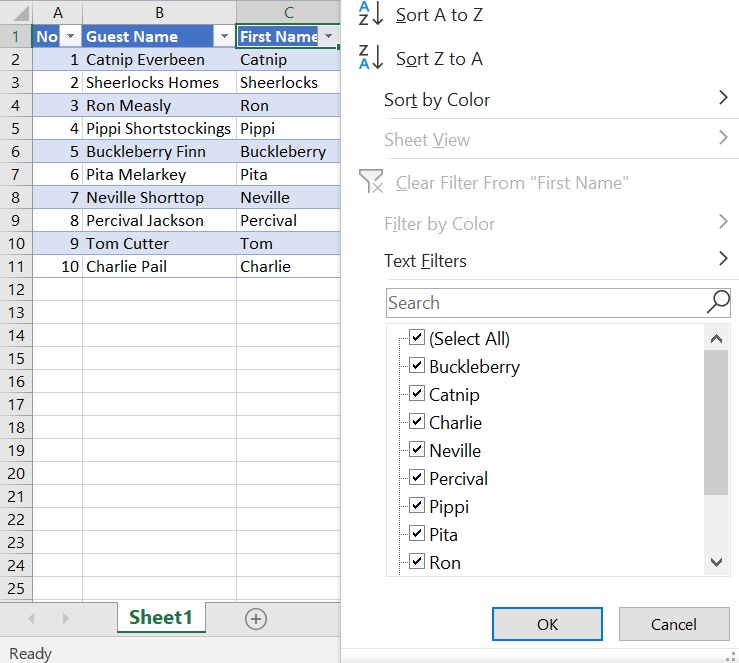Click into the filter Search box

[545, 303]
